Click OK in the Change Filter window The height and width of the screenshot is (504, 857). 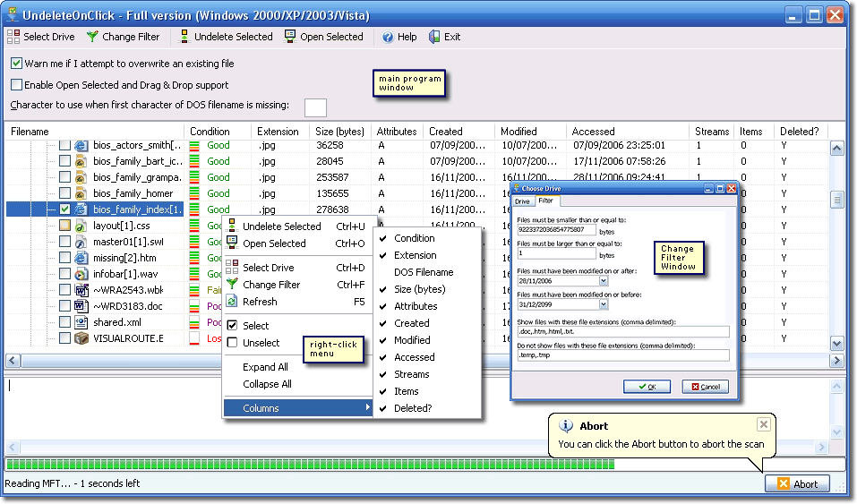[647, 387]
